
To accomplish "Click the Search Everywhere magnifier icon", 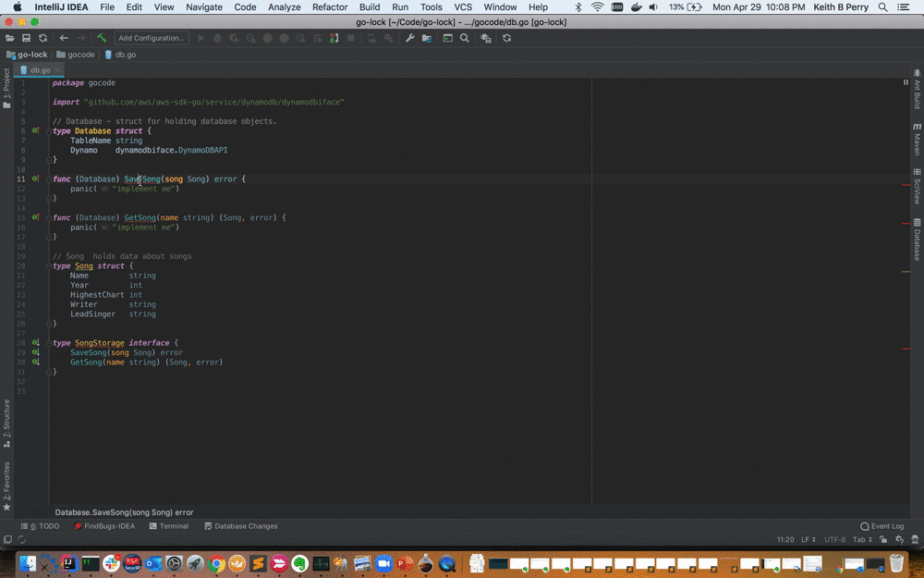I will [x=465, y=38].
